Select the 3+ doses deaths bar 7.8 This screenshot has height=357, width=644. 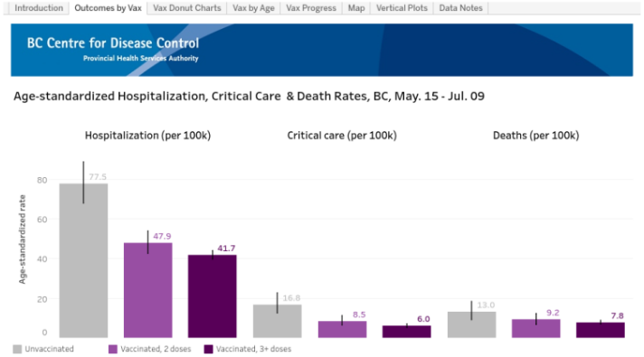pos(601,330)
